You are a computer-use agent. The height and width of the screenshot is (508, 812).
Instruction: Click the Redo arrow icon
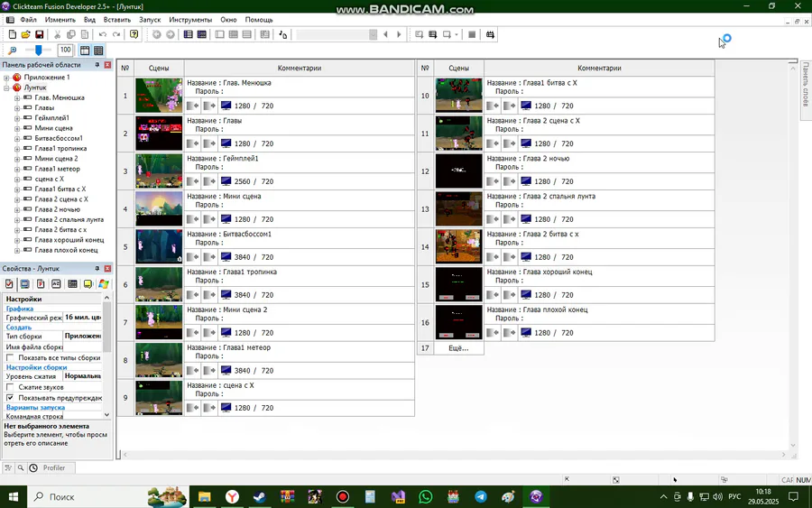(x=116, y=34)
